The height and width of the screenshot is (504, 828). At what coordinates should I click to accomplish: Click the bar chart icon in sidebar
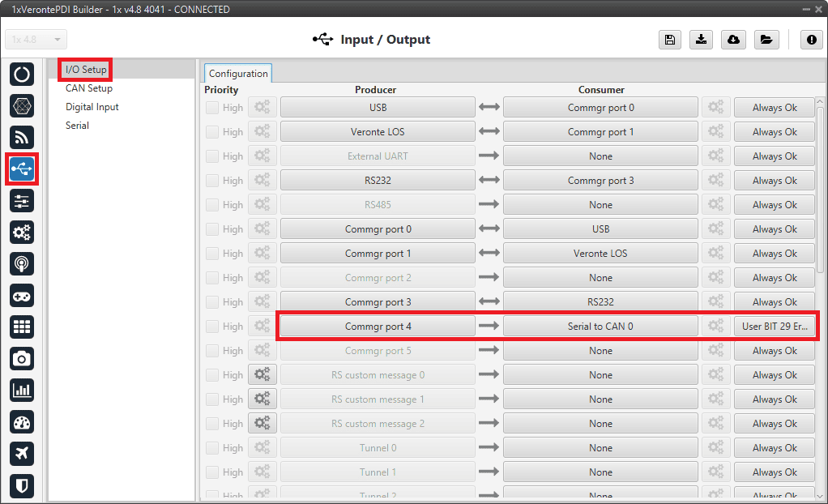(x=22, y=390)
